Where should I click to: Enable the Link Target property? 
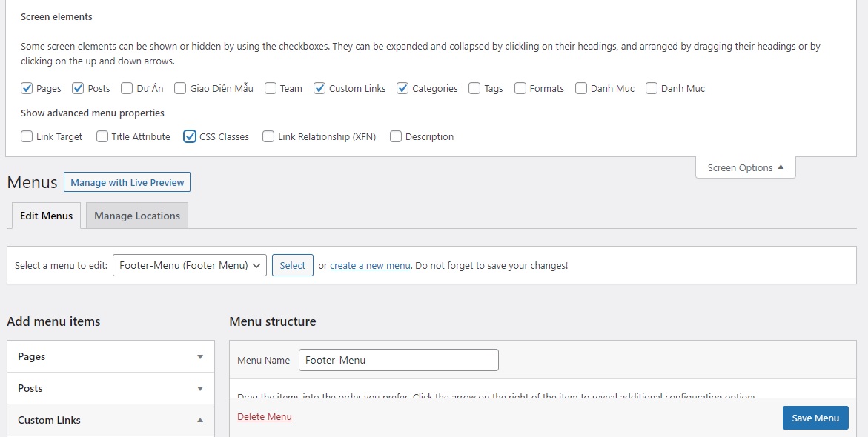click(x=27, y=136)
